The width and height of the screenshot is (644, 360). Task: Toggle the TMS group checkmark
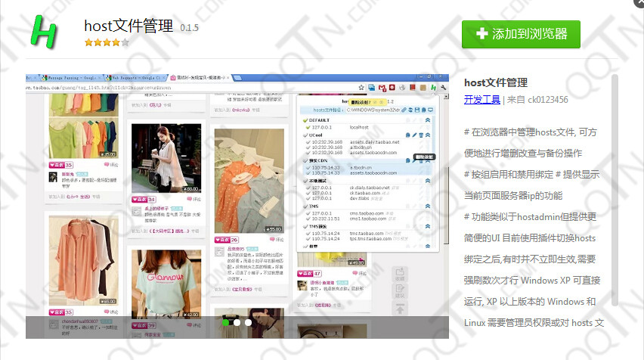coord(304,205)
